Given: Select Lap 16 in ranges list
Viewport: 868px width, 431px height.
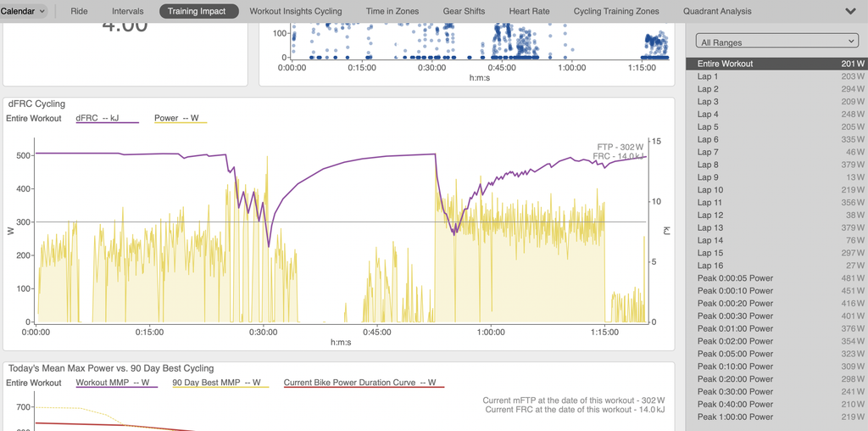Looking at the screenshot, I should coord(776,266).
